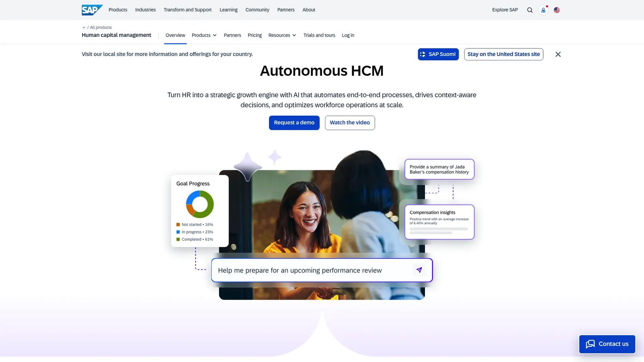This screenshot has width=644, height=362.
Task: Click the Request a demo button
Action: 294,123
